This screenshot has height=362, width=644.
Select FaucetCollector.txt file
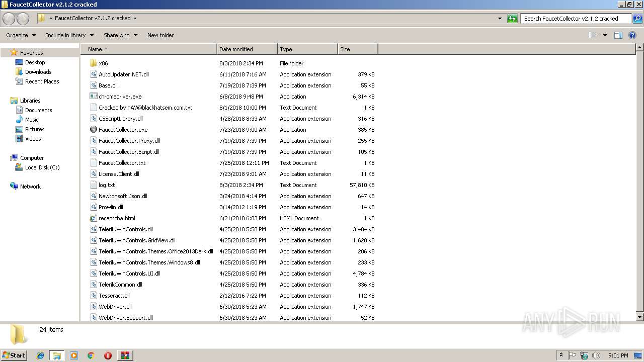pos(122,163)
